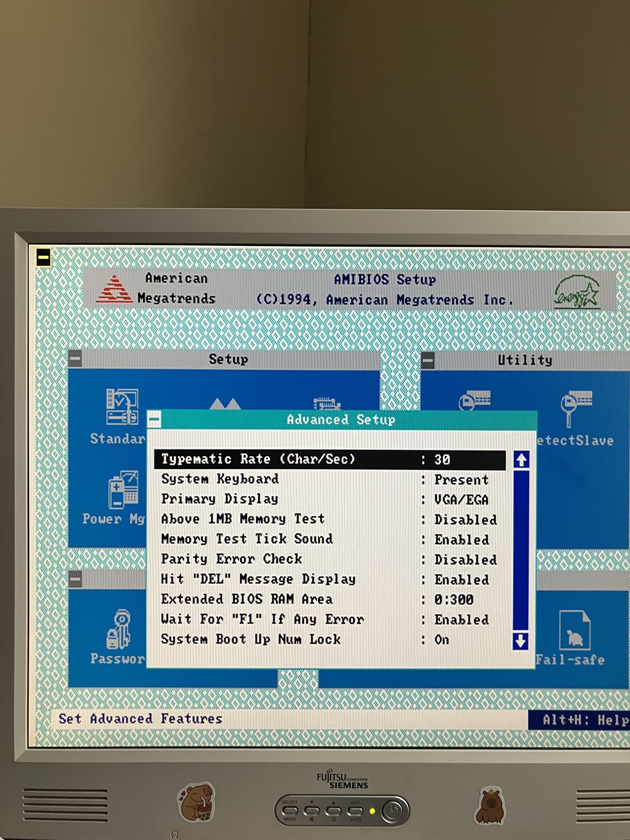Open the Standard setup icon
This screenshot has height=840, width=630.
pyautogui.click(x=122, y=406)
